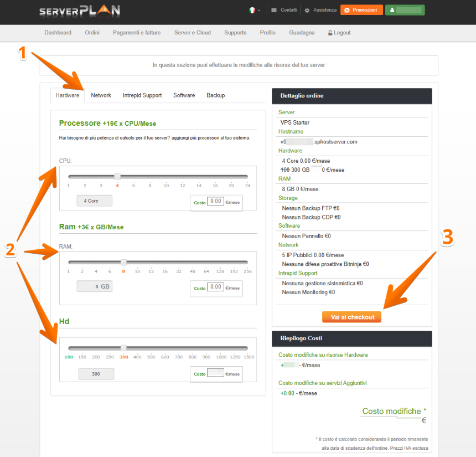Open the Software tab

pos(184,95)
